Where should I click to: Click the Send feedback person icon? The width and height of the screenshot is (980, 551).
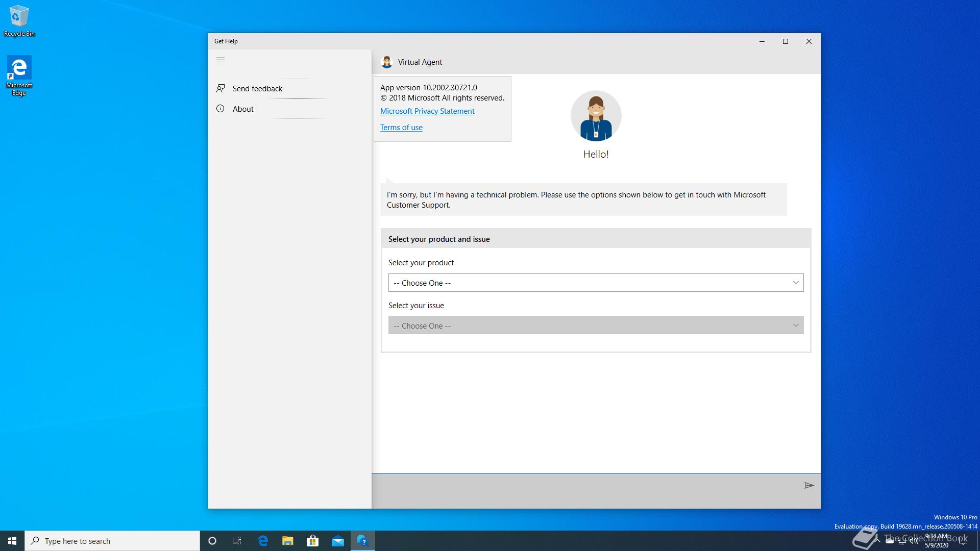pos(220,88)
